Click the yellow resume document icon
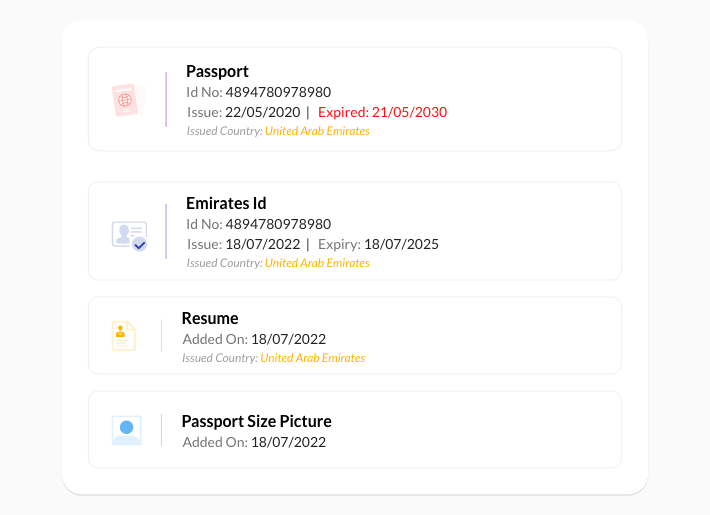 [x=124, y=336]
